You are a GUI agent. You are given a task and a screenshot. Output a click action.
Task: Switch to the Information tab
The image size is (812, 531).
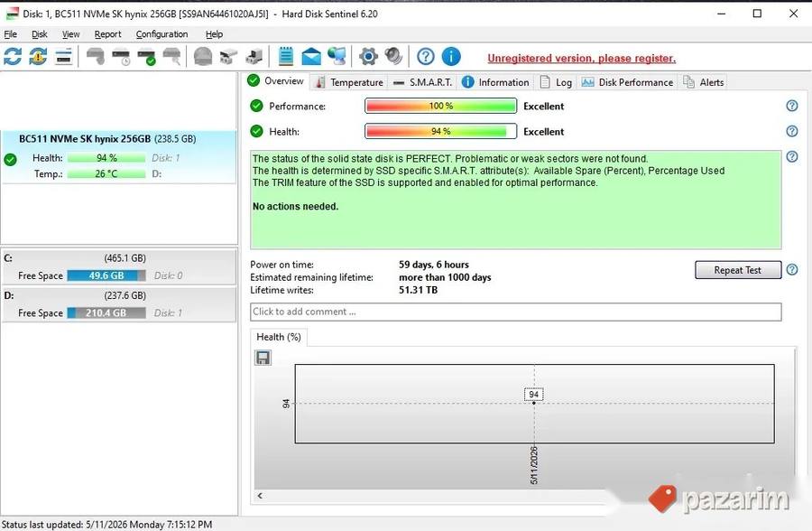[x=495, y=82]
